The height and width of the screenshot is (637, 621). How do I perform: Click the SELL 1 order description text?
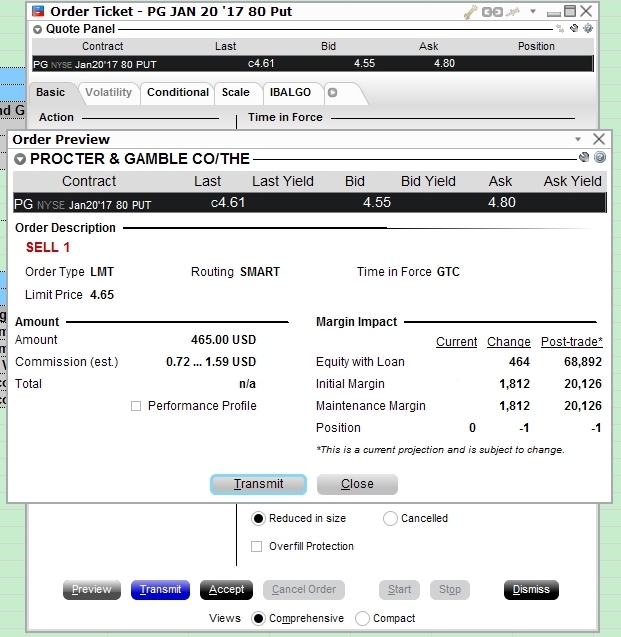coord(48,247)
